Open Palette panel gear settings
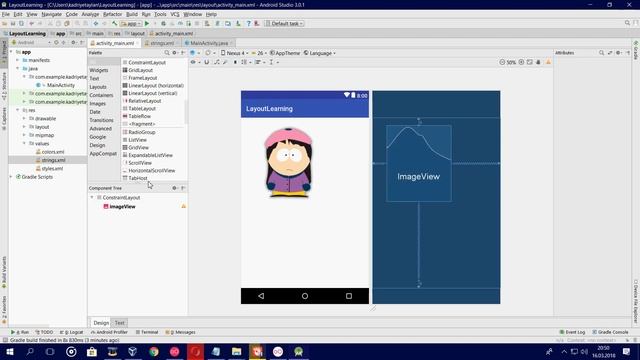 coord(175,53)
